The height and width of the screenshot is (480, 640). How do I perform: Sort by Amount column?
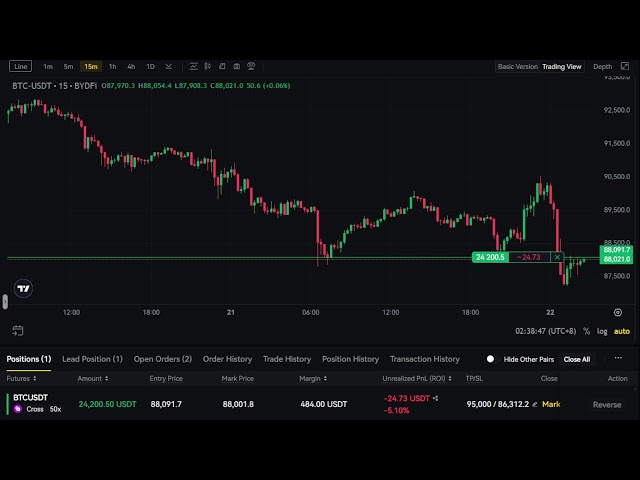[x=93, y=379]
